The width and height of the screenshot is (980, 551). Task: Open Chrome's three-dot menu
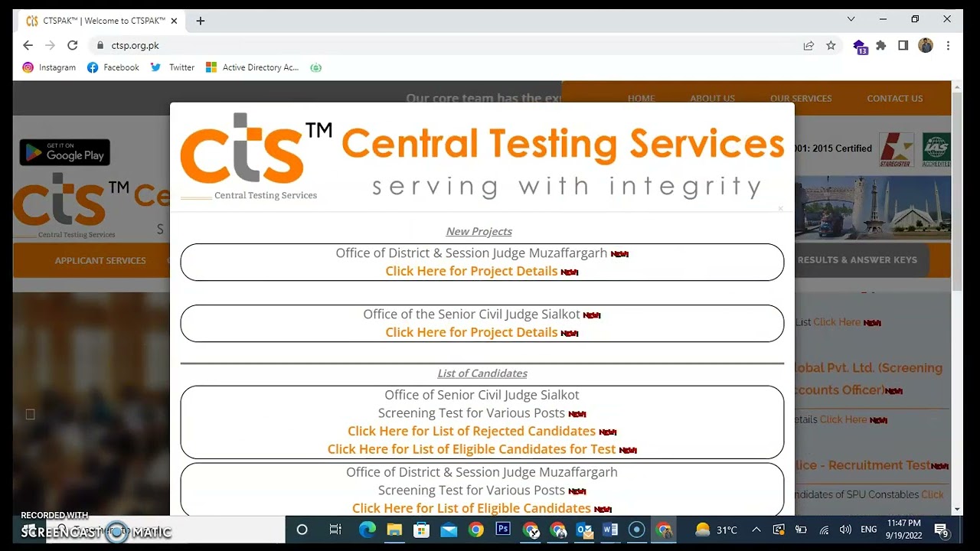pos(949,45)
